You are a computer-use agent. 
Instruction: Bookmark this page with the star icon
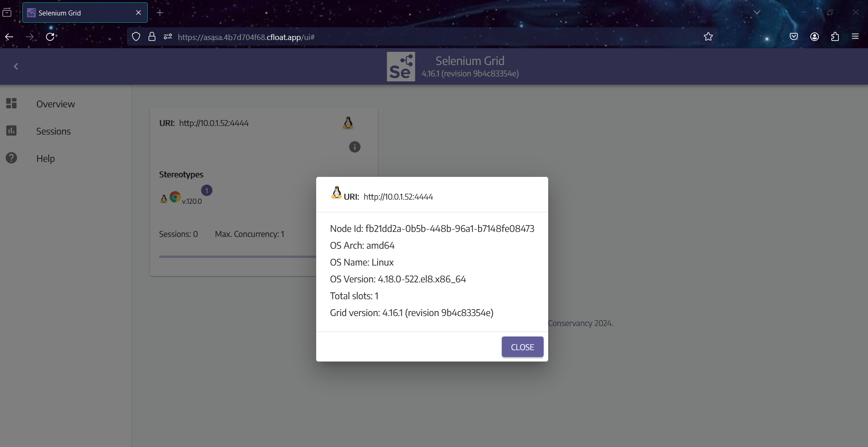708,37
